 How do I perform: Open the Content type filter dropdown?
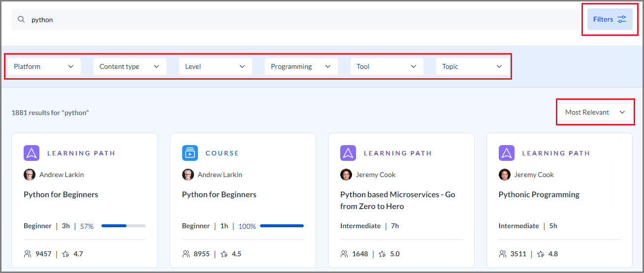tap(130, 66)
